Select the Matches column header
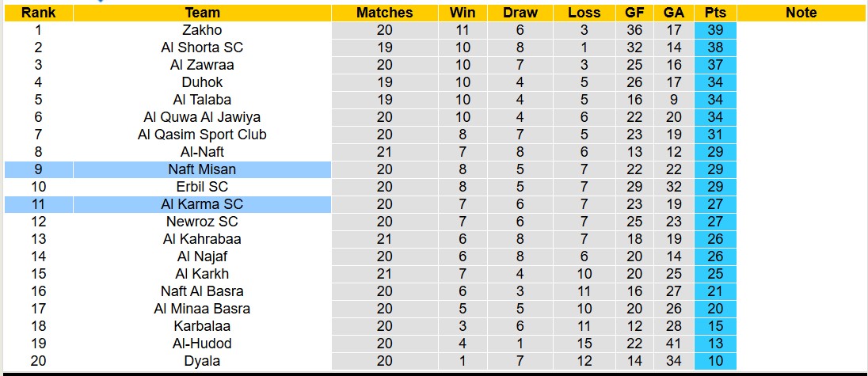868x376 pixels. (x=384, y=13)
